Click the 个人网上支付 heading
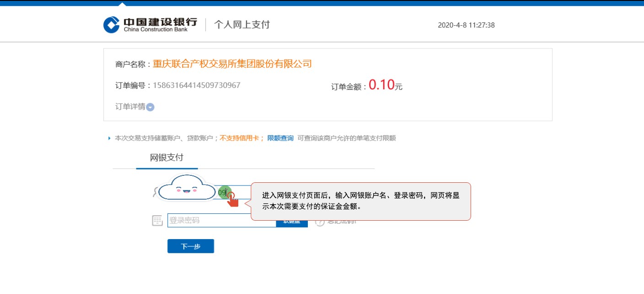 [x=242, y=25]
